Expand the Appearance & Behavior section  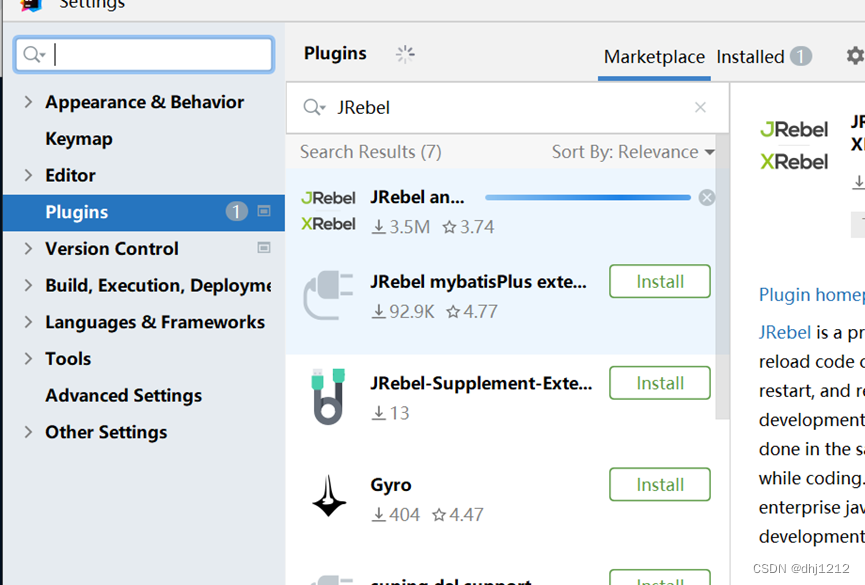coord(28,102)
